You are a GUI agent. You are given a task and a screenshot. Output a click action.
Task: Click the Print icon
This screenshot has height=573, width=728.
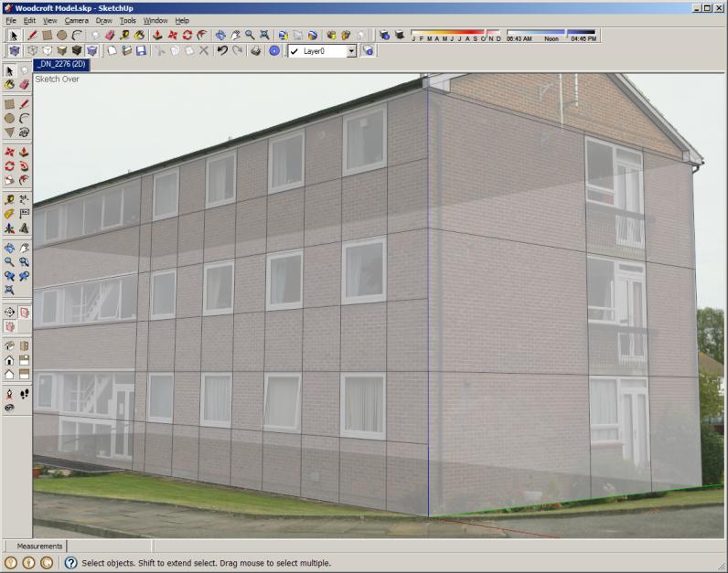click(x=255, y=50)
